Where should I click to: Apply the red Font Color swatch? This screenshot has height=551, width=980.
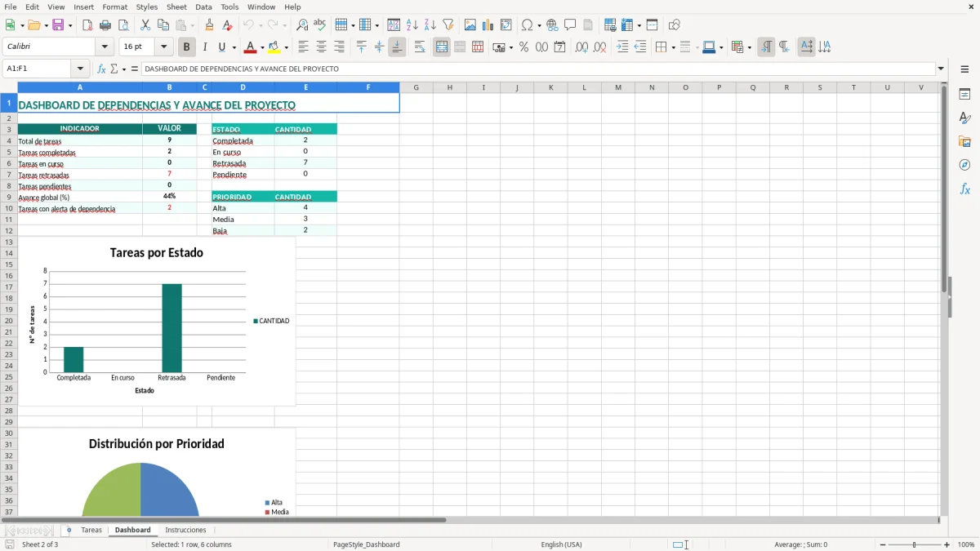click(x=251, y=47)
